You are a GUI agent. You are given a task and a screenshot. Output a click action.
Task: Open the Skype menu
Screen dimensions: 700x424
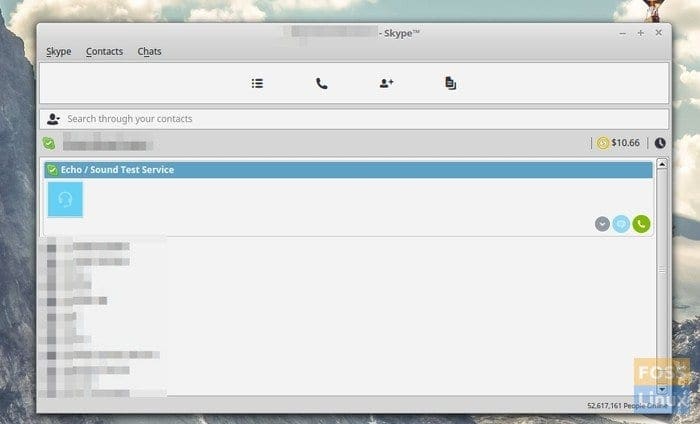58,51
